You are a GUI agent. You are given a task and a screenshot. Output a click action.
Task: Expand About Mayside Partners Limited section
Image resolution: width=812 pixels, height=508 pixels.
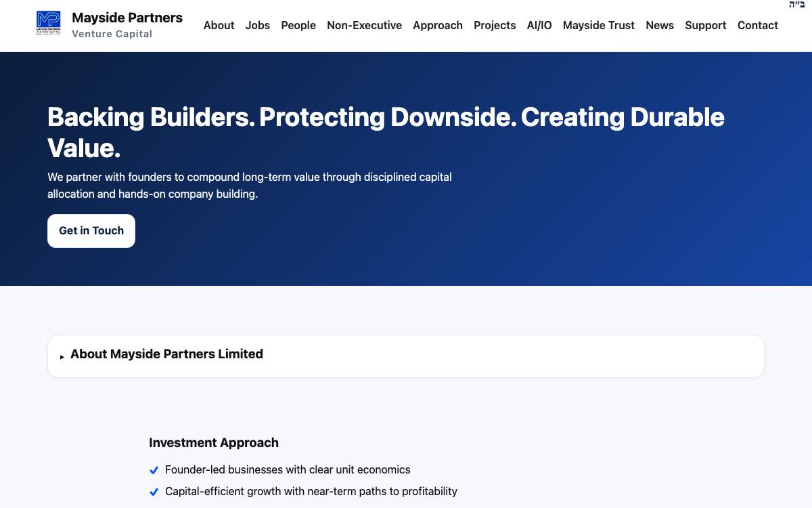(406, 356)
